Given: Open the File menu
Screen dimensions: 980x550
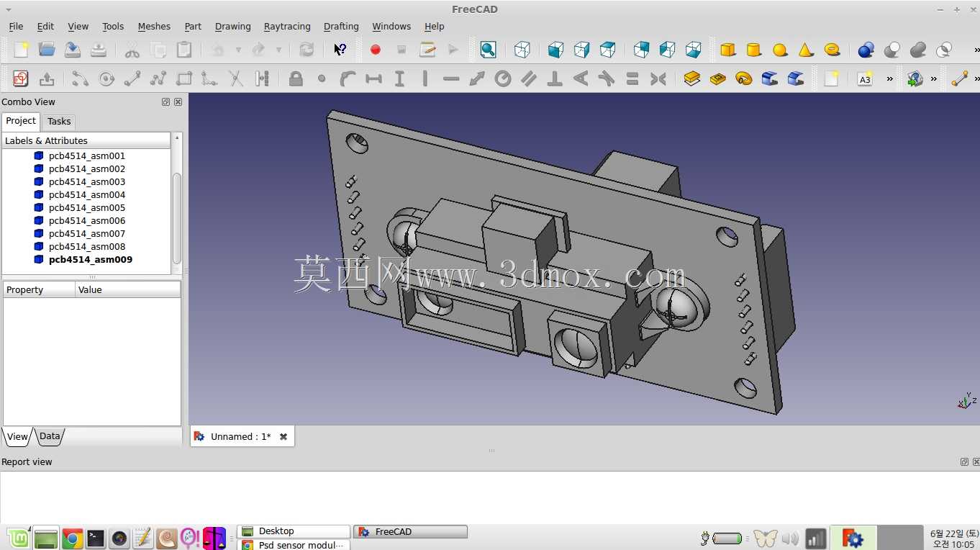Looking at the screenshot, I should click(x=16, y=27).
